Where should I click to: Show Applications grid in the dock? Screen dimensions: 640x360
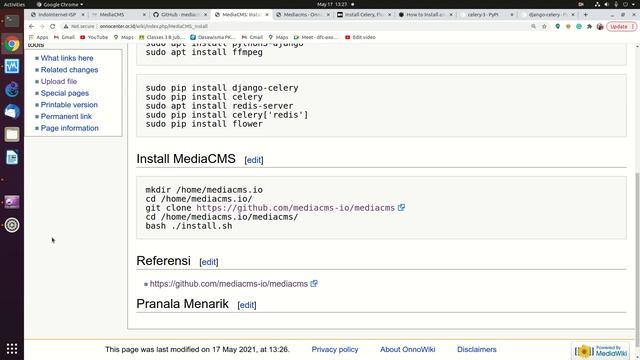(x=12, y=349)
